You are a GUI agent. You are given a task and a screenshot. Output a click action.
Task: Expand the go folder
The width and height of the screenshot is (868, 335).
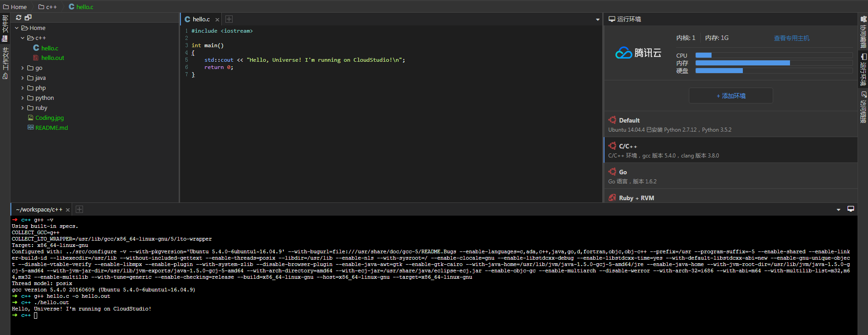click(x=23, y=68)
